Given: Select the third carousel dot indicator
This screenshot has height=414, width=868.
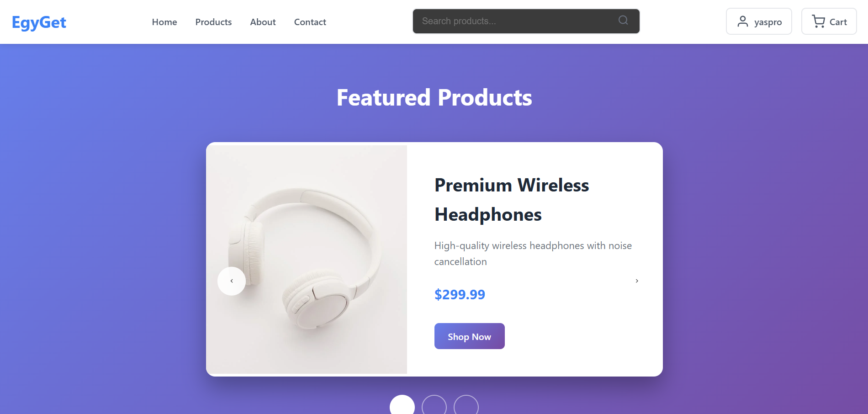Looking at the screenshot, I should [x=466, y=405].
